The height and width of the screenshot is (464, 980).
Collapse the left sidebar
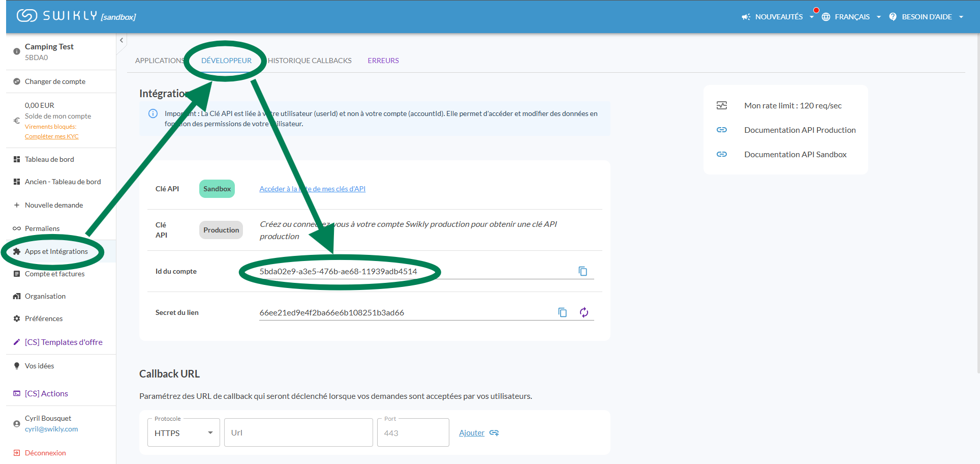121,40
